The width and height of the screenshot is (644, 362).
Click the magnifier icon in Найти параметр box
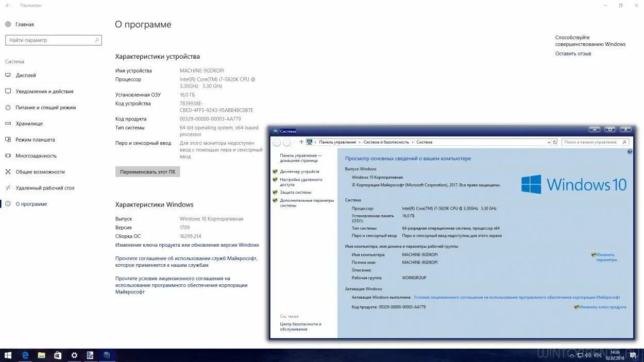pos(97,40)
